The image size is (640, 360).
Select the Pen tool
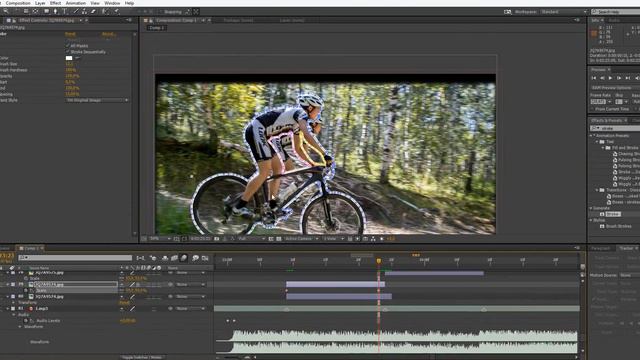(56, 11)
